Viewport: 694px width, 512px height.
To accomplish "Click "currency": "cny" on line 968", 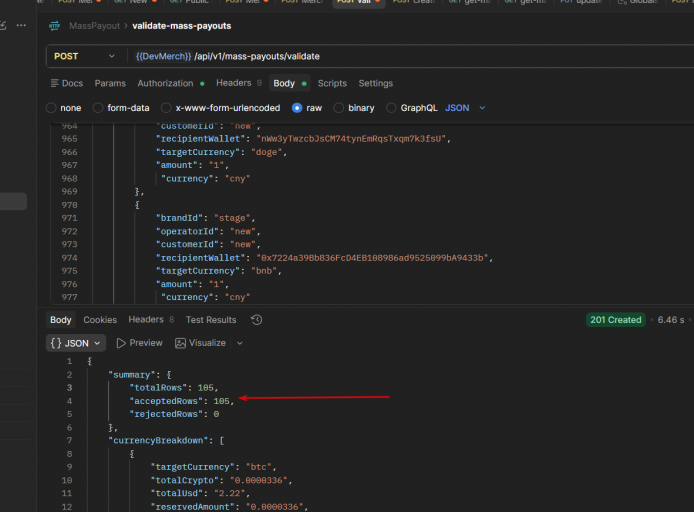I will coord(205,179).
